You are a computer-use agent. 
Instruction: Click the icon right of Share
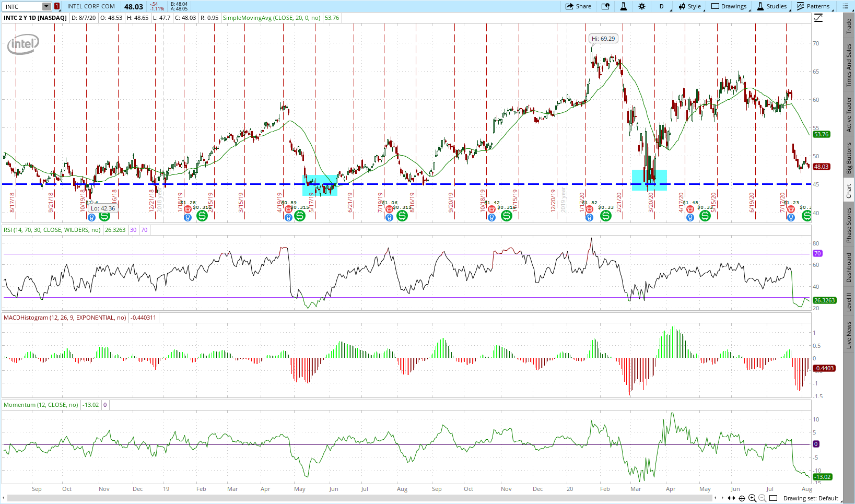point(605,6)
